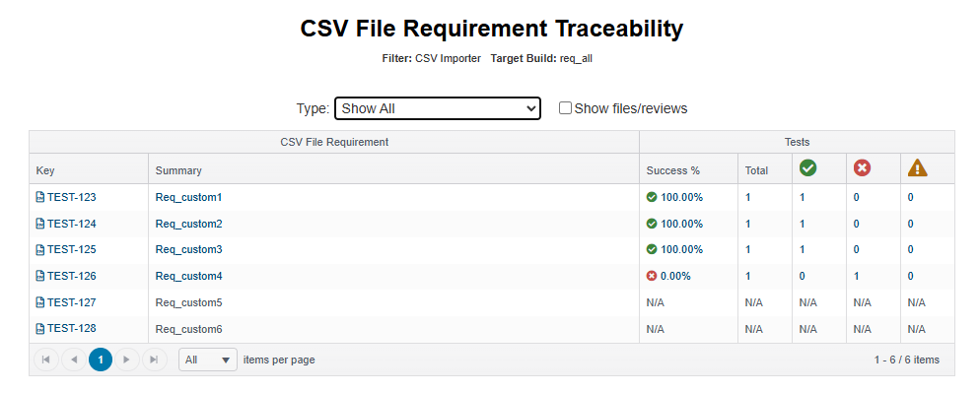The height and width of the screenshot is (393, 980).
Task: Go to the first page arrow icon
Action: (45, 360)
